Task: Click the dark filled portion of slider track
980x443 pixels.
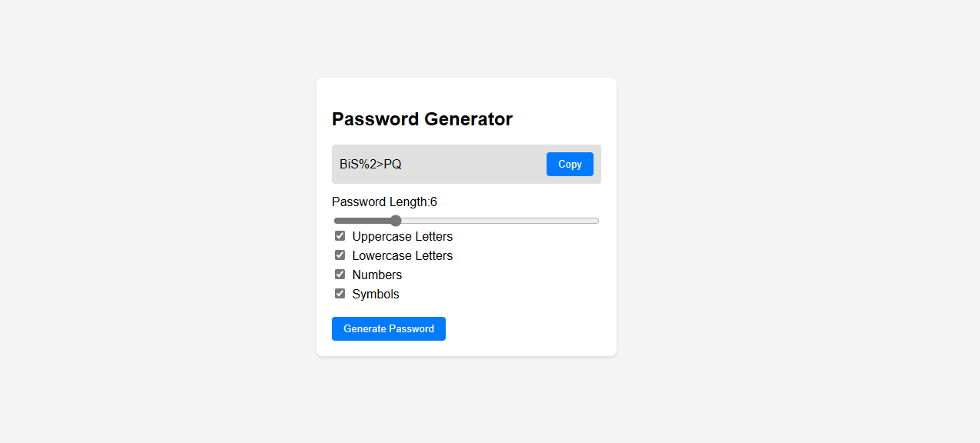Action: pyautogui.click(x=362, y=221)
